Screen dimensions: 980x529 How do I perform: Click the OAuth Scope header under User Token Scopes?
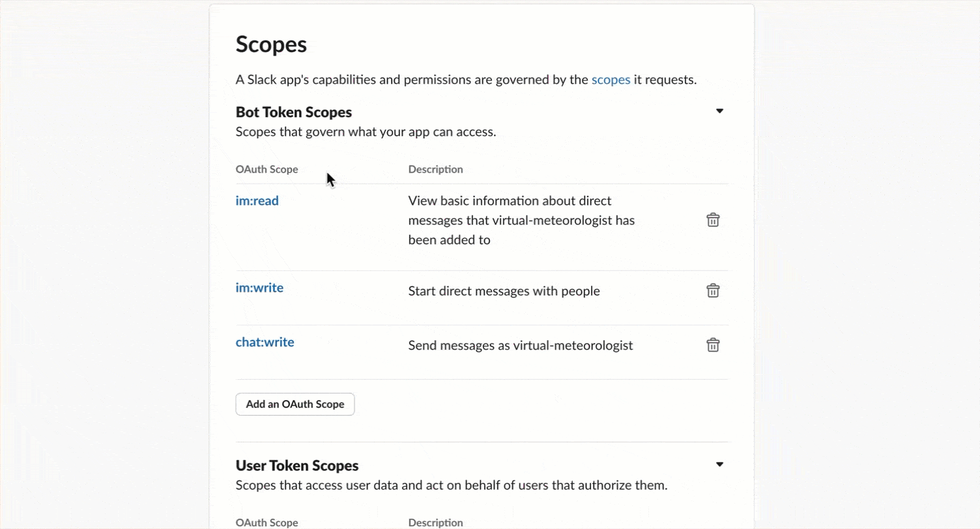point(267,522)
